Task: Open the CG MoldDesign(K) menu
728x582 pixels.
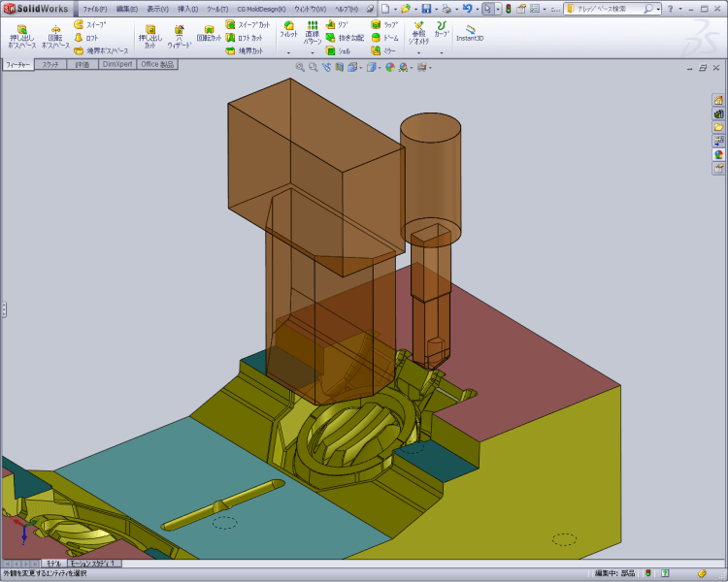Action: coord(261,9)
